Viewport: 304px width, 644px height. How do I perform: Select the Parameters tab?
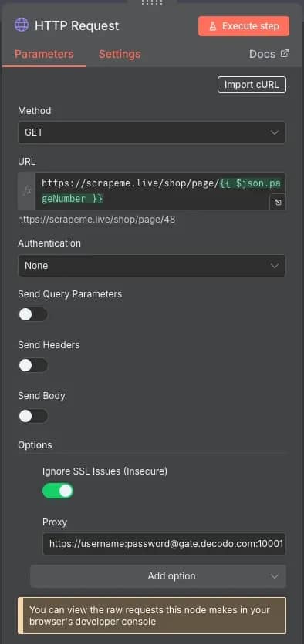pyautogui.click(x=44, y=54)
